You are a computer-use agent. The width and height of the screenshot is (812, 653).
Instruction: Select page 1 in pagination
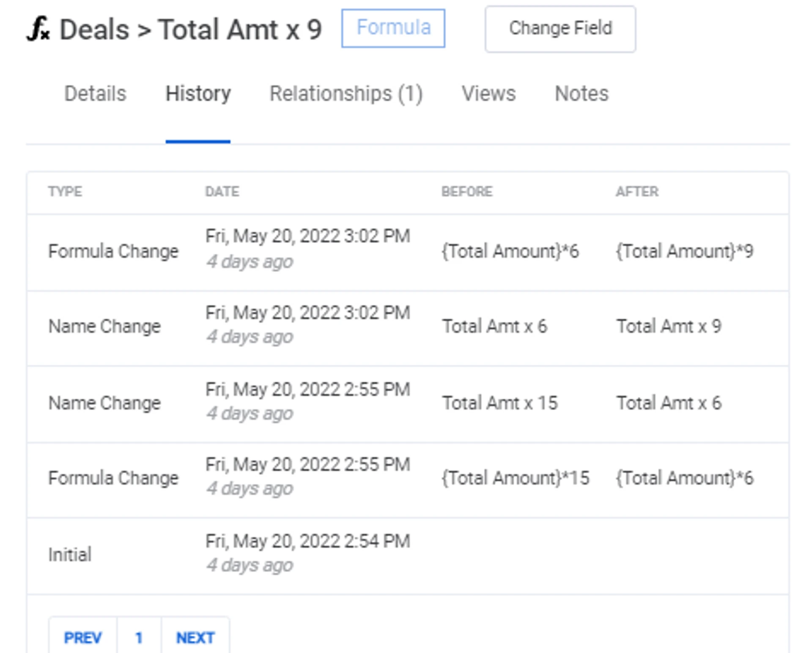pos(139,637)
